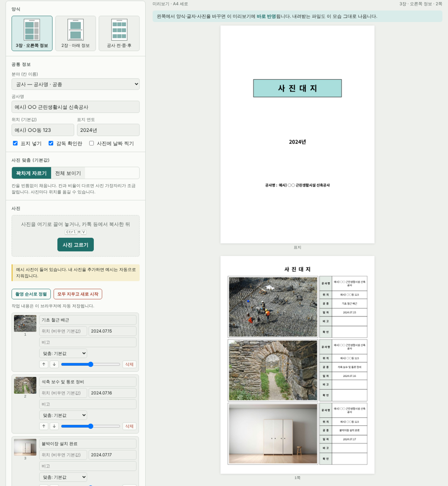Viewport: 448px width, 486px height.
Task: Open the 맞춤 dropdown for 붙박이장 photo
Action: coord(63,477)
